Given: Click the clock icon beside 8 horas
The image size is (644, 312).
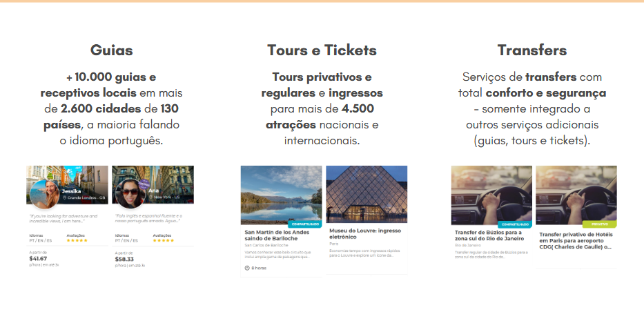Looking at the screenshot, I should point(247,268).
